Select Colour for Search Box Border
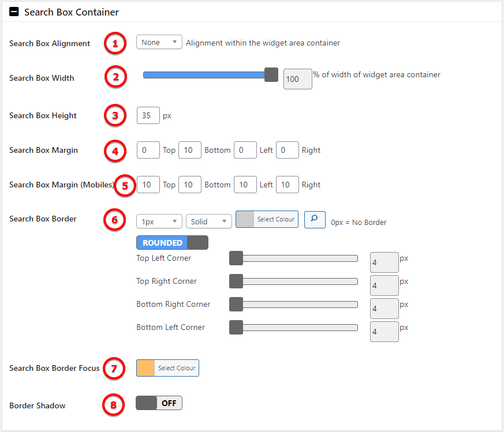The image size is (504, 432). [x=267, y=219]
